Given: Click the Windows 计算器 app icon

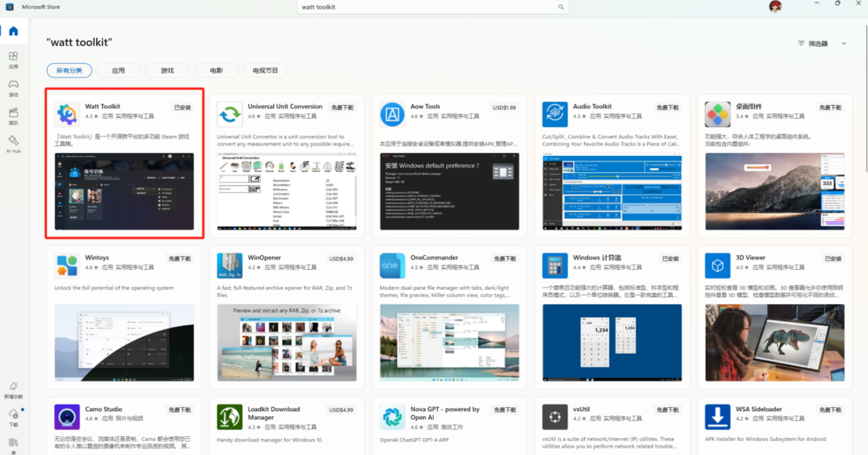Looking at the screenshot, I should (555, 266).
